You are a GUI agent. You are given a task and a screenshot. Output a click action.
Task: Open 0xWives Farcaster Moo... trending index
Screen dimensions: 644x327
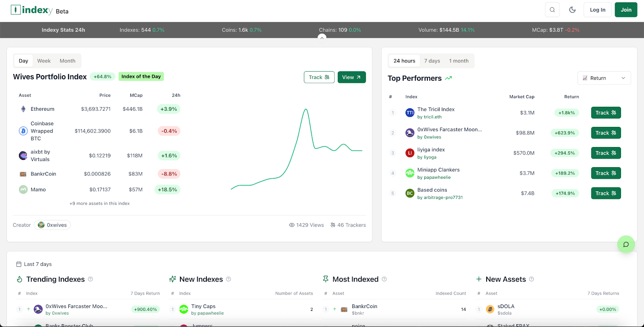click(76, 306)
